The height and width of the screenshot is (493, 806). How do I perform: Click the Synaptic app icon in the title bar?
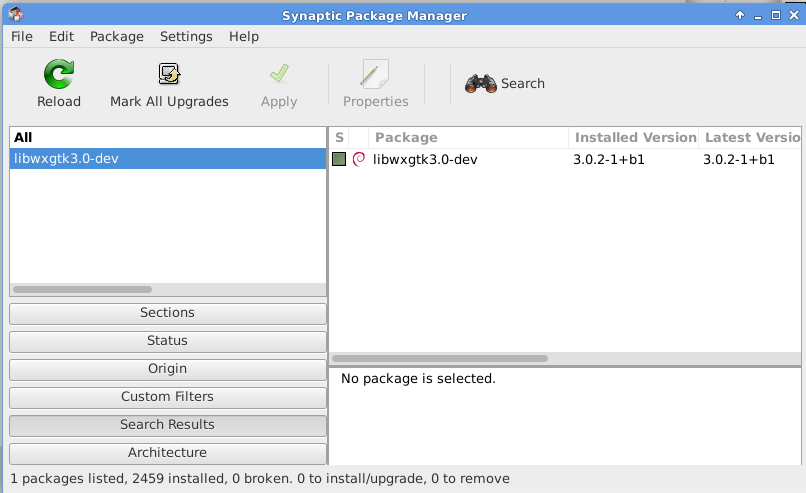16,15
